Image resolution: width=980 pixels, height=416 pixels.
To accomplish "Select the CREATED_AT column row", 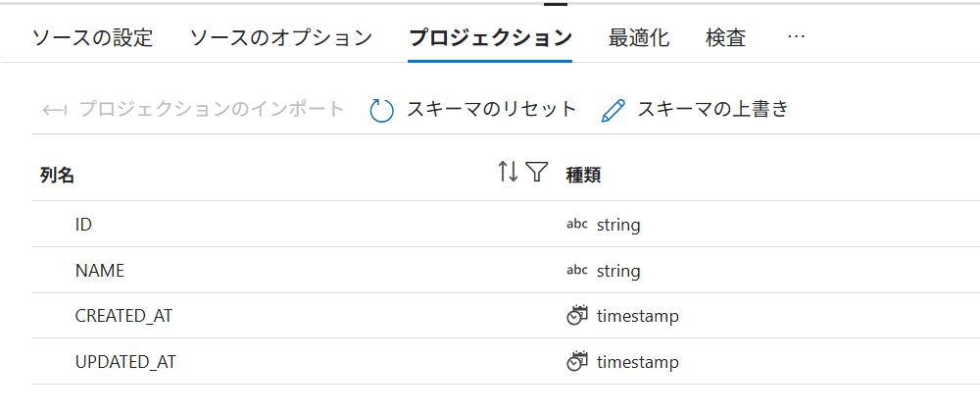I will 505,316.
